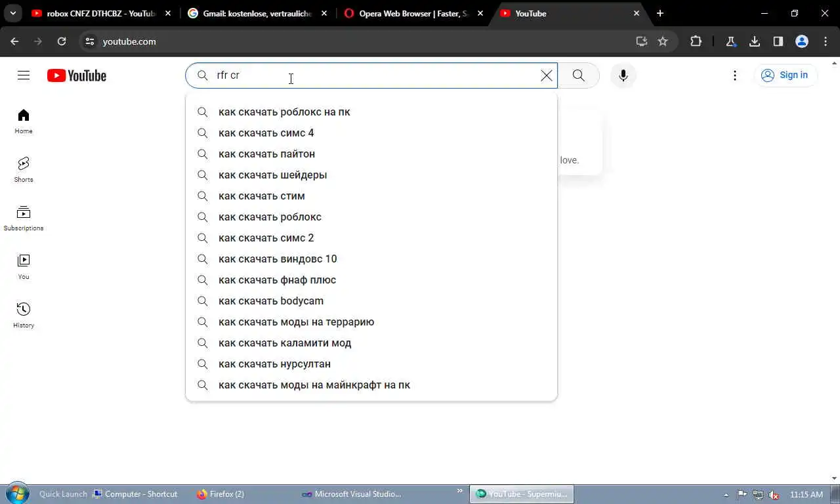Pick suggestion как скачать моды на террарию
Image resolution: width=840 pixels, height=504 pixels.
(371, 322)
